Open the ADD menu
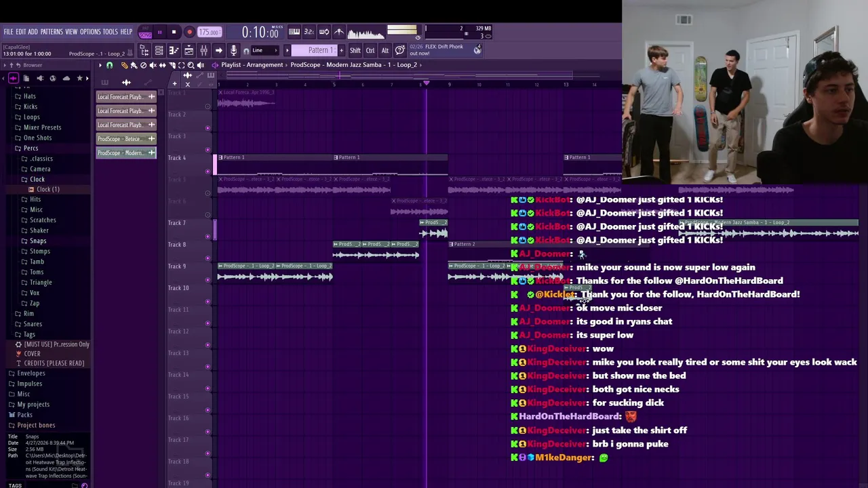 point(33,32)
